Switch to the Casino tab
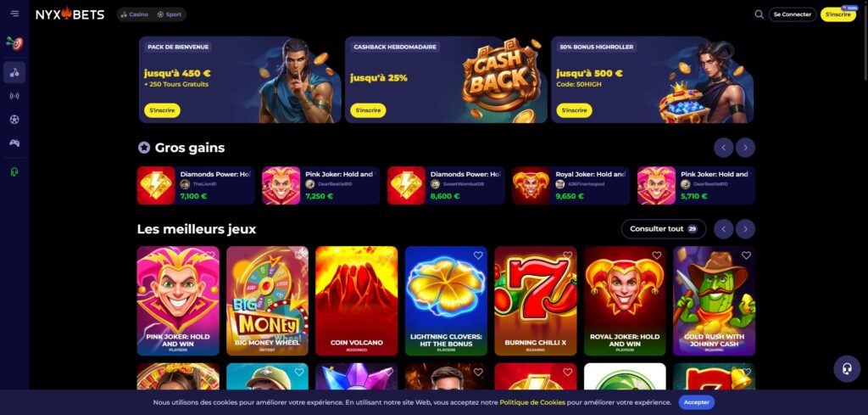Viewport: 868px width, 415px height. [135, 14]
